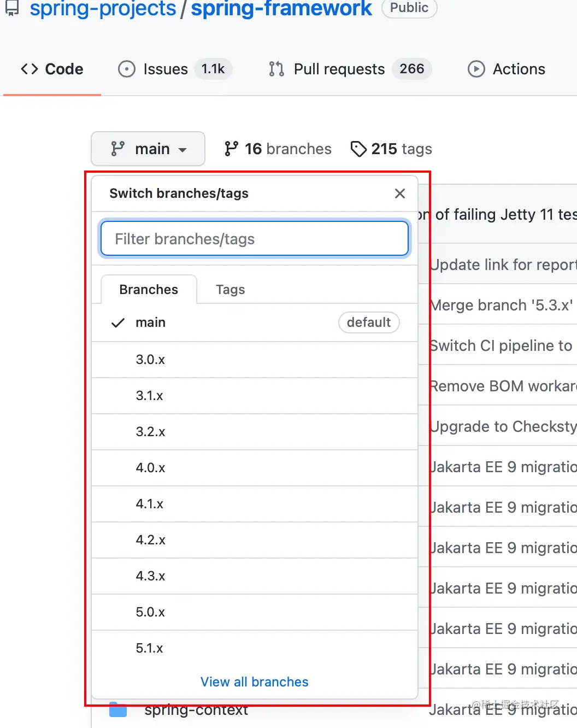Screen dimensions: 577x728
Task: Click the 1.1k issues counter
Action: [x=213, y=69]
